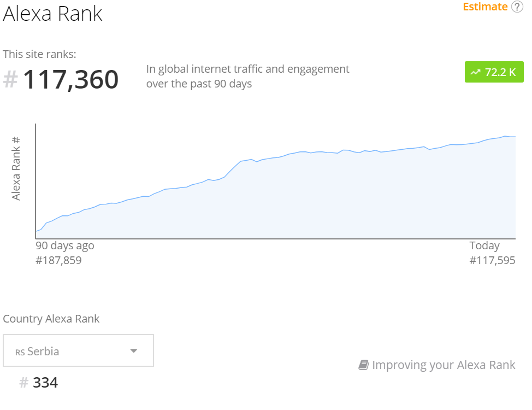Click the Alexa Rank heading
532x410 pixels.
tap(52, 14)
